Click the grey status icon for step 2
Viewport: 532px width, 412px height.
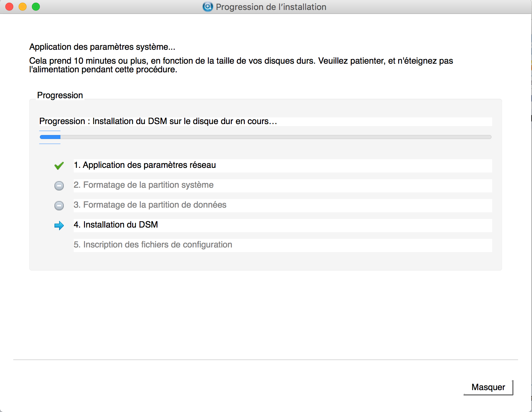click(59, 186)
